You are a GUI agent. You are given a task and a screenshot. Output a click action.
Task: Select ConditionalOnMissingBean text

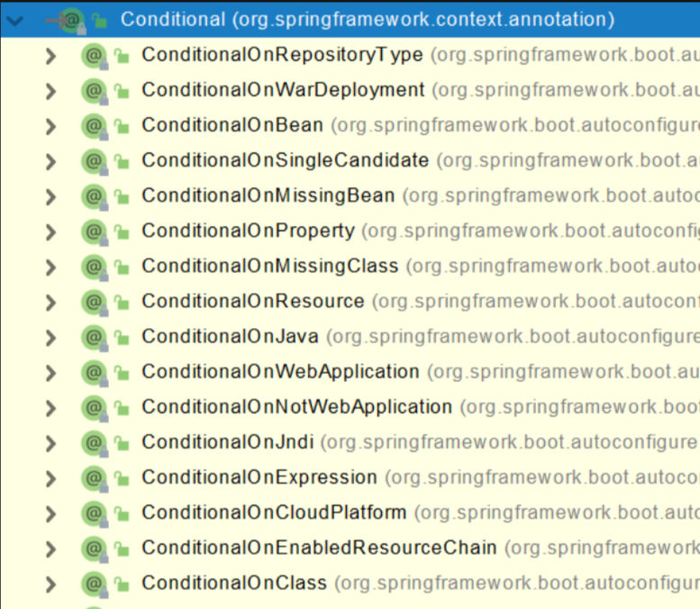tap(268, 196)
